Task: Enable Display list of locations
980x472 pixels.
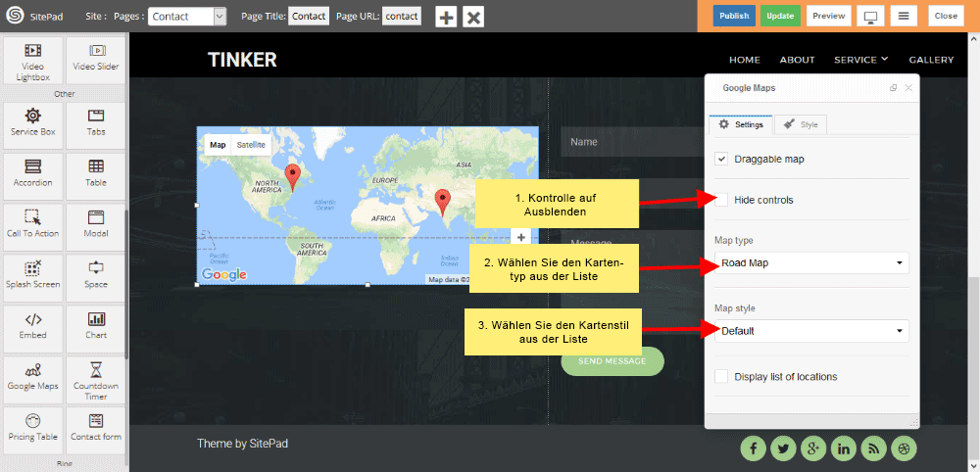Action: click(722, 376)
